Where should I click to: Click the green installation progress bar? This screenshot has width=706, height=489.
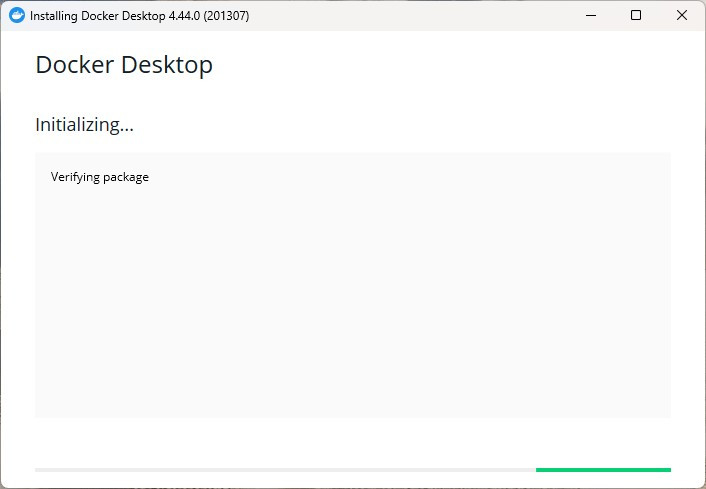(x=603, y=470)
